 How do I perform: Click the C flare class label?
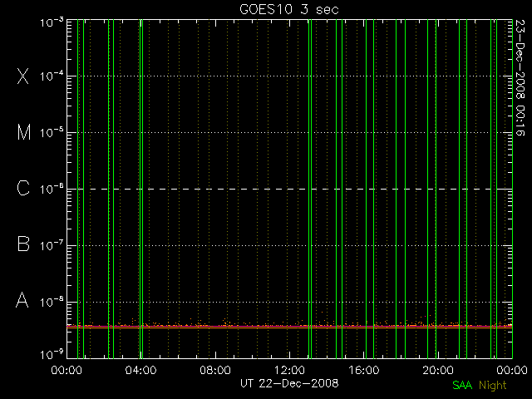tap(23, 189)
